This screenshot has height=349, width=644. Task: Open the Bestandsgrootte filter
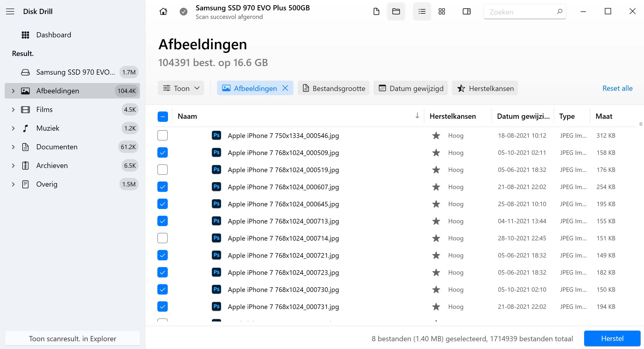pyautogui.click(x=333, y=88)
